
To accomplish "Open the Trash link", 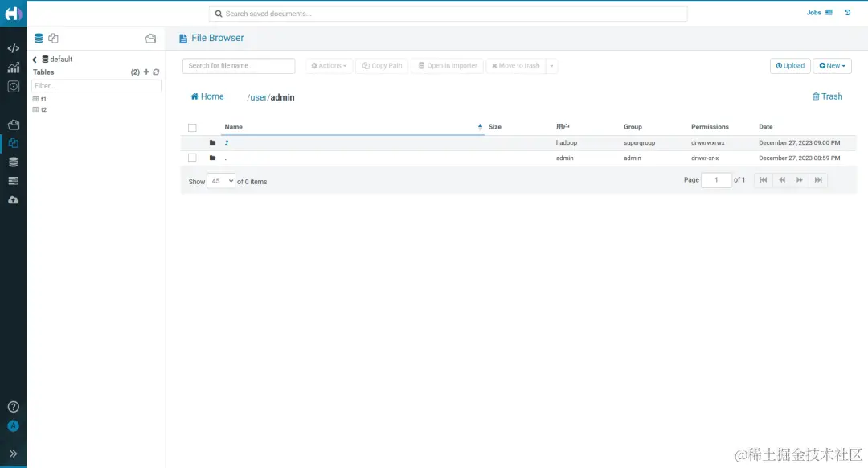I will (x=827, y=96).
